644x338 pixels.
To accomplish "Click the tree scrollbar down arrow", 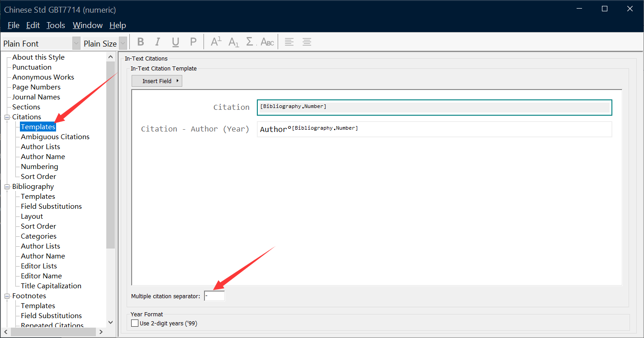I will (111, 323).
